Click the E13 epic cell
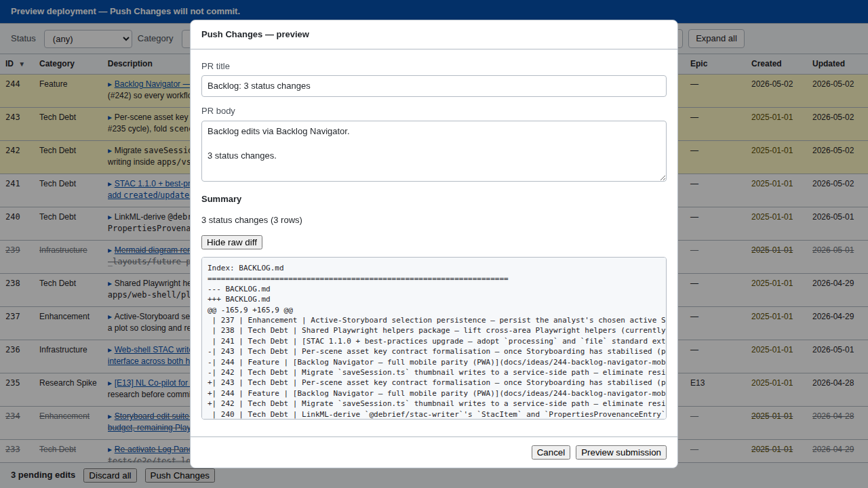Image resolution: width=868 pixels, height=488 pixels. click(698, 383)
